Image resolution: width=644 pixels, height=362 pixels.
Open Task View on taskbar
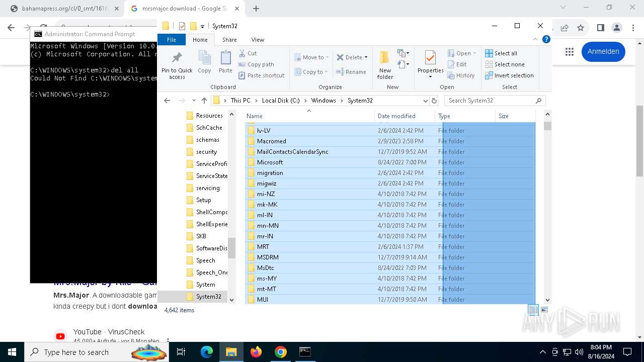181,352
